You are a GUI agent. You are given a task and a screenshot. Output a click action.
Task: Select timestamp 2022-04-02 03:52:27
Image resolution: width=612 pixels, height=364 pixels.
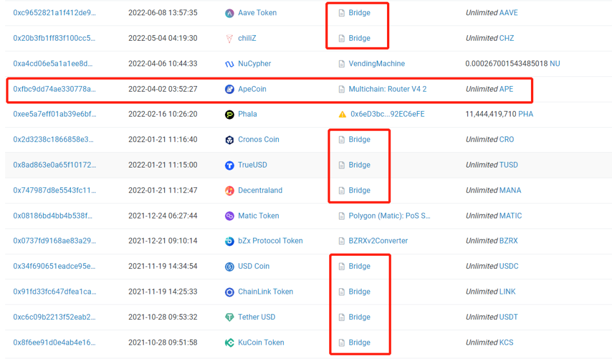[x=163, y=89]
